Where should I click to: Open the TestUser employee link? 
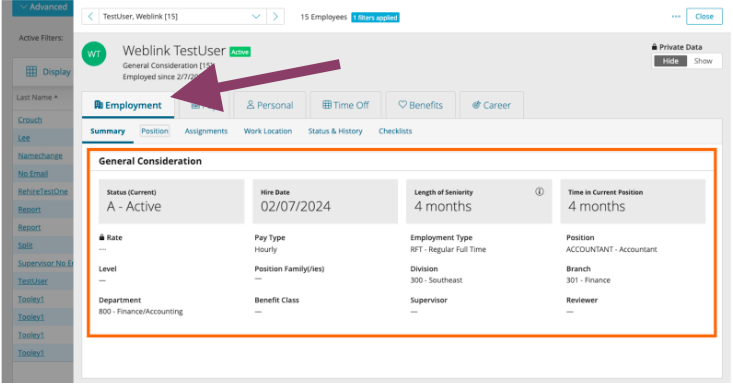tap(33, 281)
